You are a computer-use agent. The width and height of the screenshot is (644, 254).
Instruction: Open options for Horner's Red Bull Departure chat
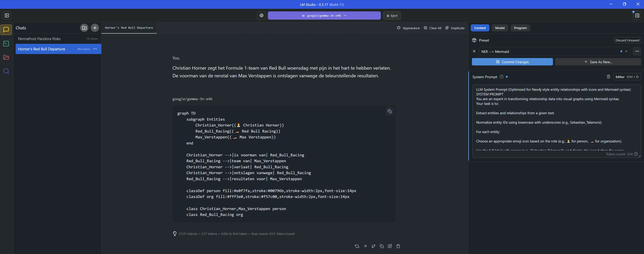click(95, 49)
